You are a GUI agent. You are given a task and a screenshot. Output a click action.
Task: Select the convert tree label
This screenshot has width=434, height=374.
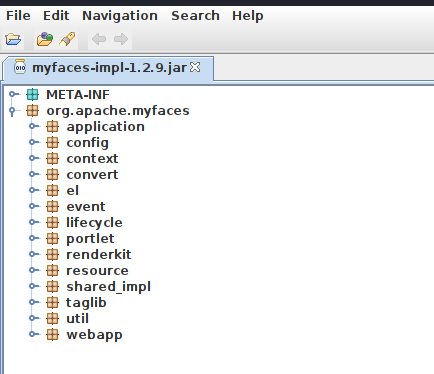[92, 175]
